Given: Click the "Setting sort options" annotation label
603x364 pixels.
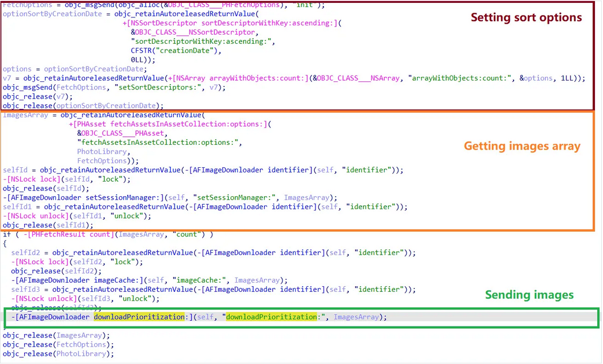Looking at the screenshot, I should [526, 17].
